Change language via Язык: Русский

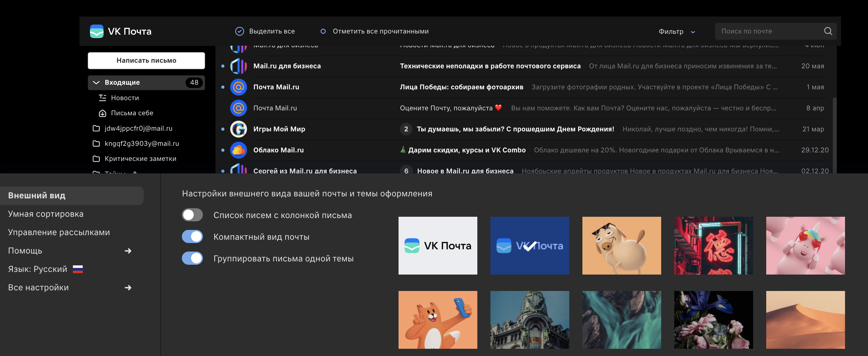pos(46,269)
